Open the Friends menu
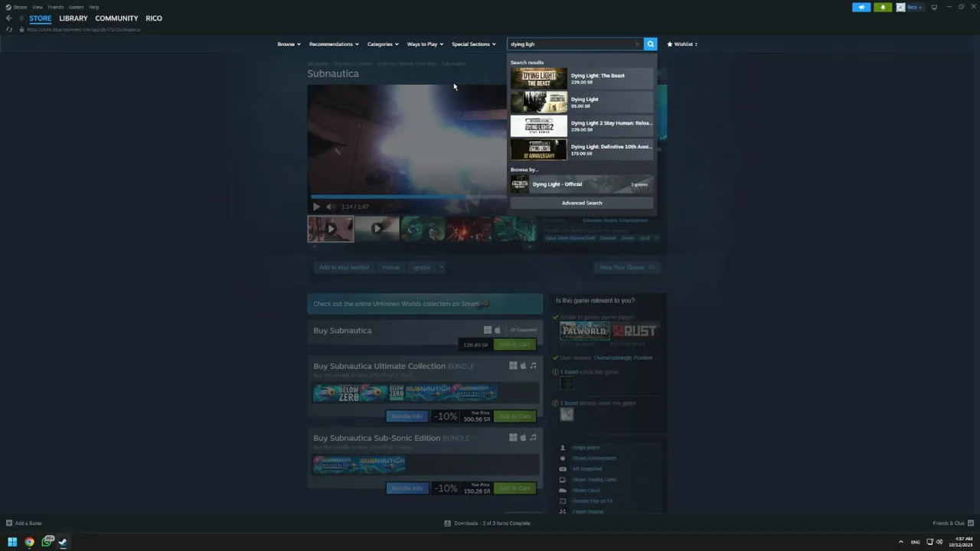The image size is (980, 551). tap(56, 7)
